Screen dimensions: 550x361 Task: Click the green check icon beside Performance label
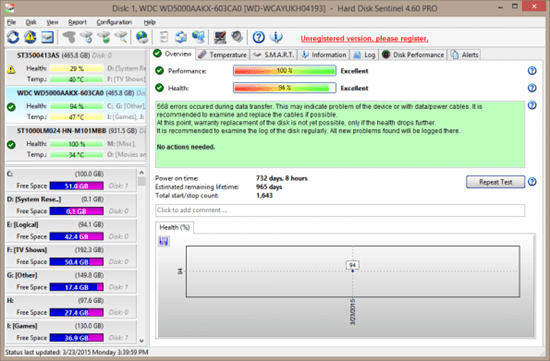pos(160,71)
